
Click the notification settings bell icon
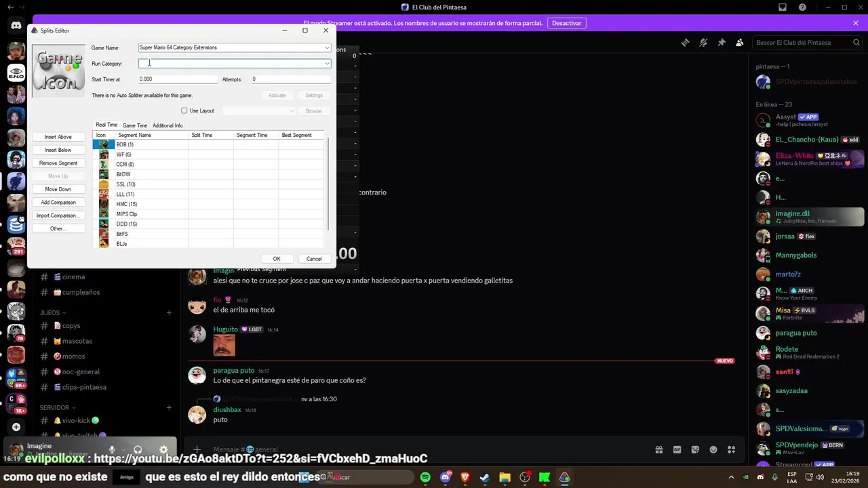tap(703, 42)
